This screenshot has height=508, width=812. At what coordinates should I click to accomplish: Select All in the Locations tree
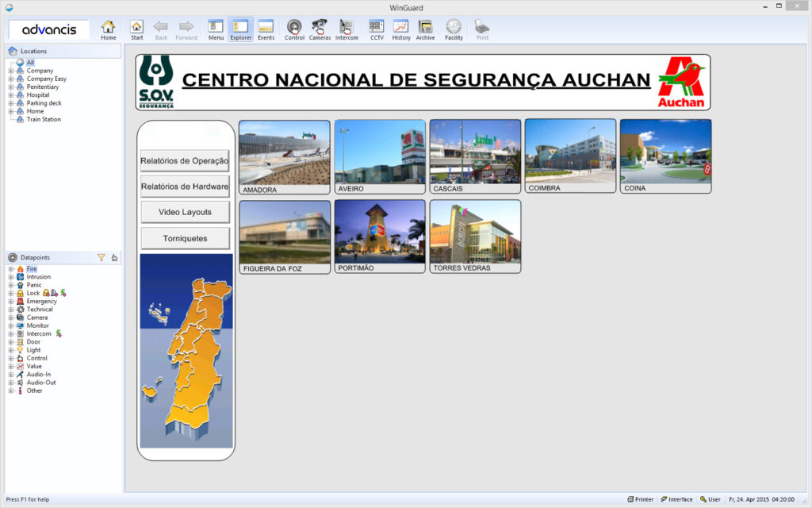pyautogui.click(x=31, y=62)
